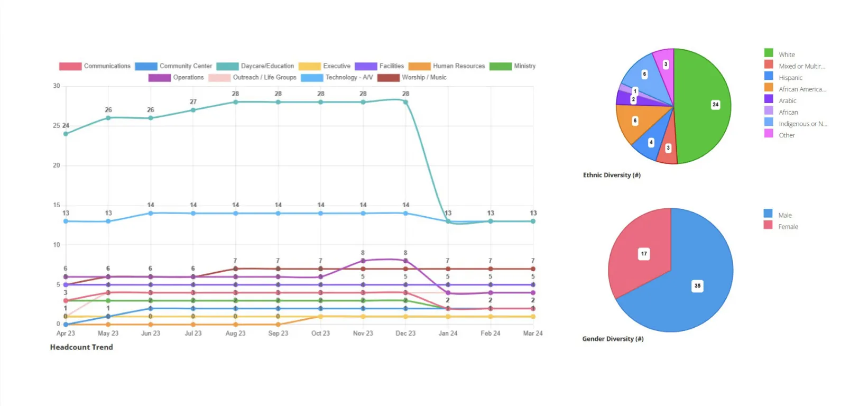The height and width of the screenshot is (406, 868).
Task: Click the Human Resources legend label
Action: (459, 66)
